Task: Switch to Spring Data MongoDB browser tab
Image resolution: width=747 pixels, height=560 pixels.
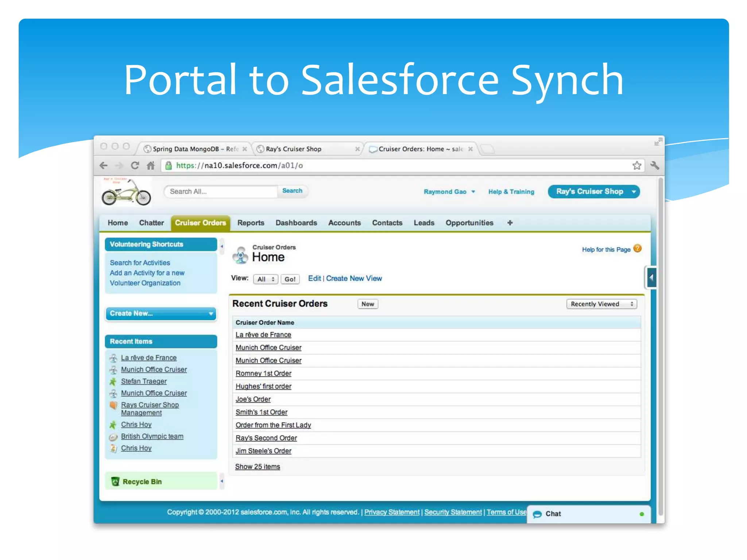Action: click(195, 149)
